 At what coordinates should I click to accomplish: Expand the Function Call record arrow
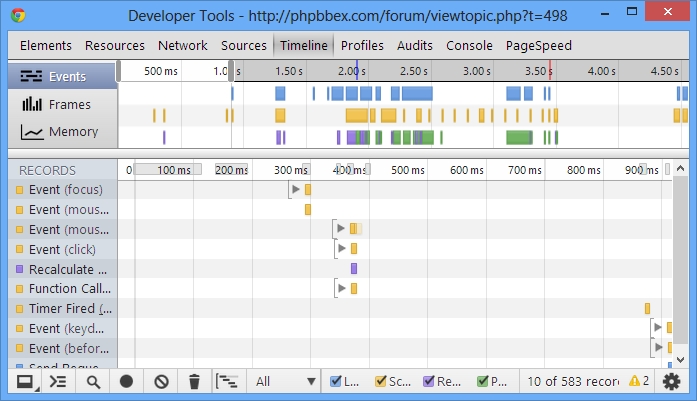[x=341, y=289]
